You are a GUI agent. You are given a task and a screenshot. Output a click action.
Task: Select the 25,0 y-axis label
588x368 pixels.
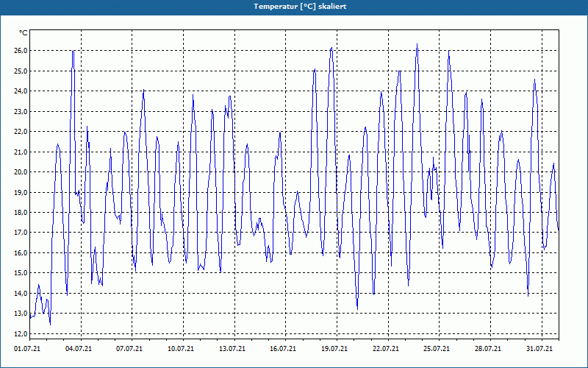(21, 71)
